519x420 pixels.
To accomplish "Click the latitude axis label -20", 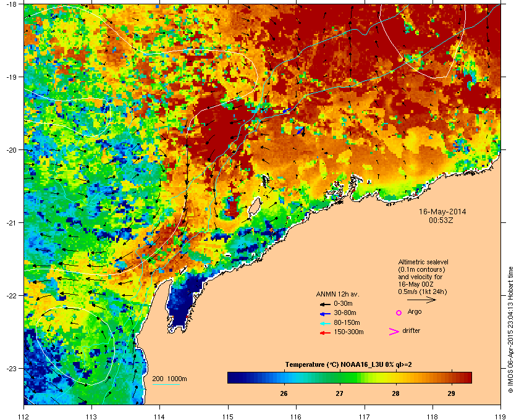I will 11,149.
